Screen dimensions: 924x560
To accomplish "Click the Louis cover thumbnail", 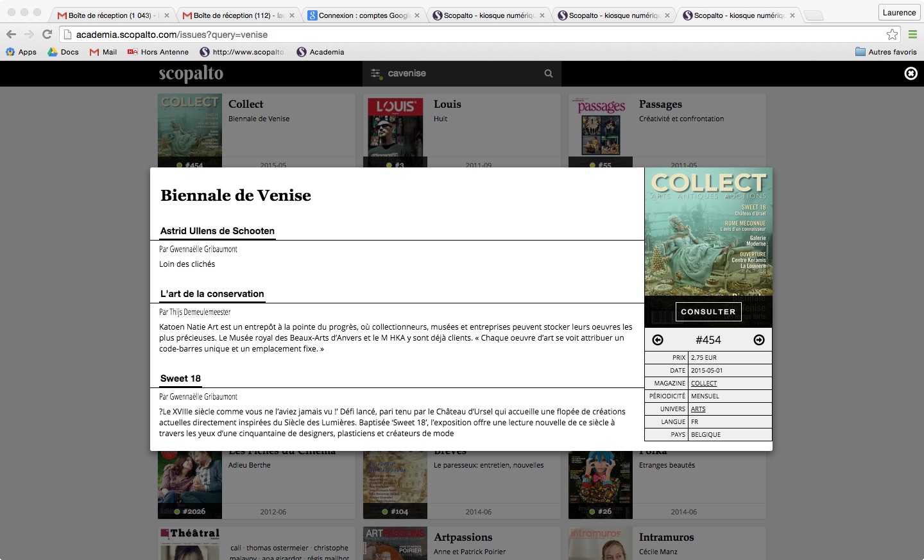I will [x=395, y=131].
